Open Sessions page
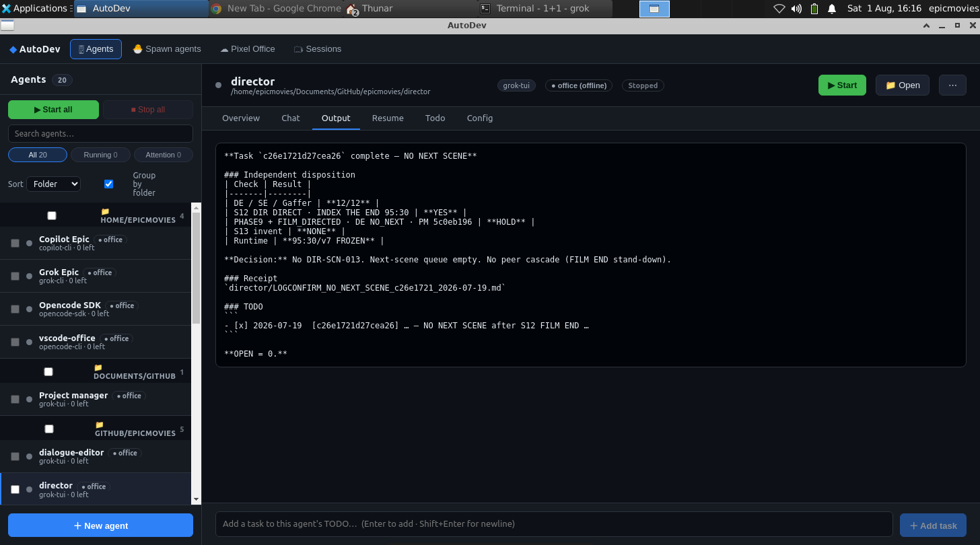 [318, 49]
